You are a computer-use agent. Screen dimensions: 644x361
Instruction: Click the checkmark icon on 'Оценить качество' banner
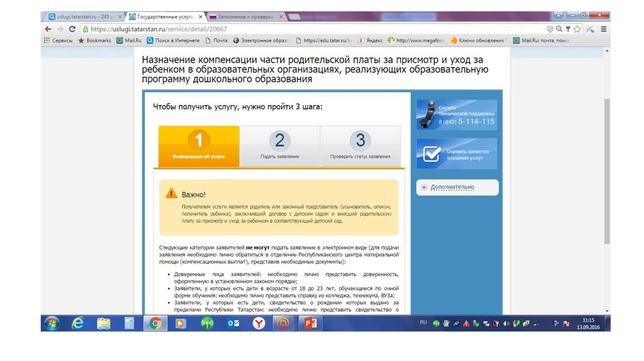tap(431, 154)
